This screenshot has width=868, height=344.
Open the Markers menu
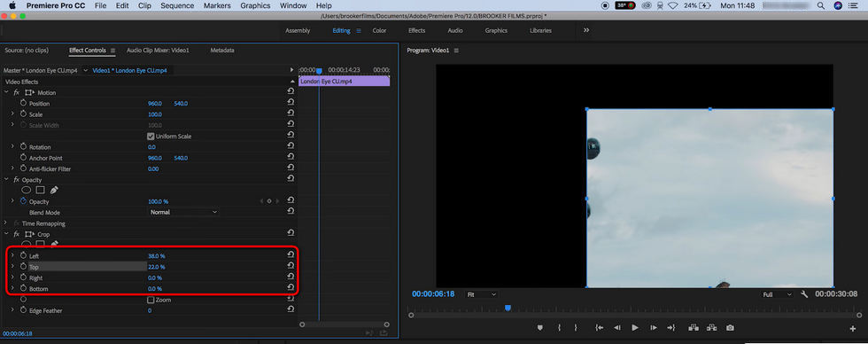(x=218, y=5)
